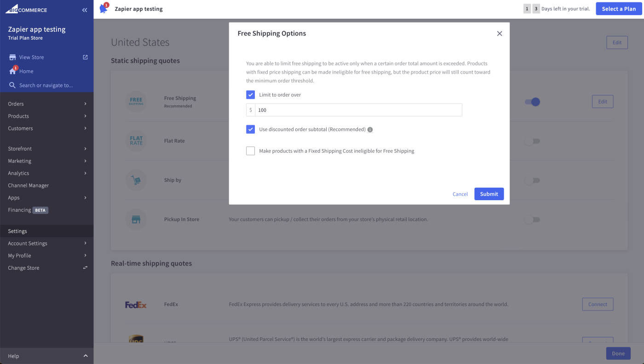Click the order amount input field

[358, 110]
